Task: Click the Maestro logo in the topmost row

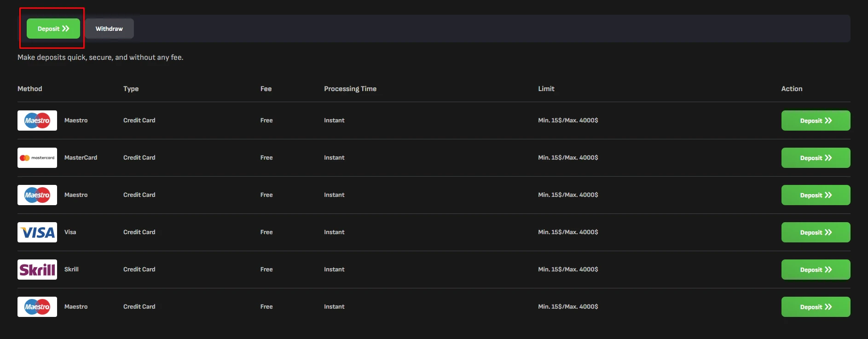Action: (37, 121)
